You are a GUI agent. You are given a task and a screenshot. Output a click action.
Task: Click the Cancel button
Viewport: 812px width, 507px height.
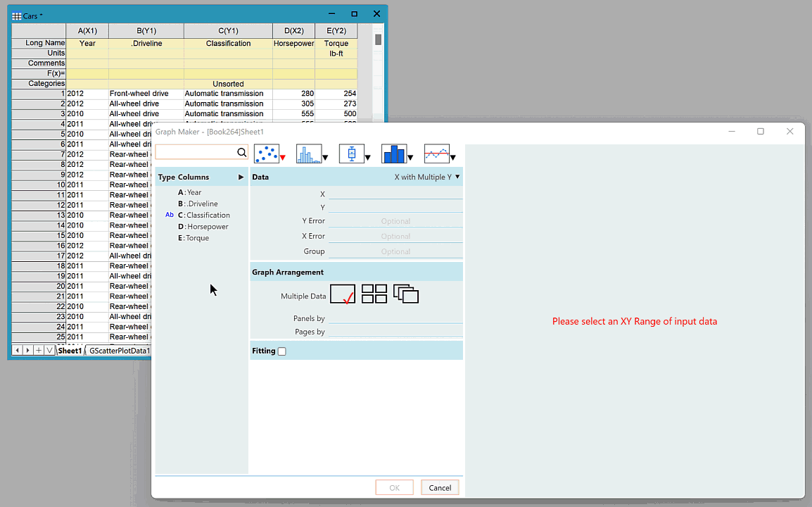click(x=440, y=488)
